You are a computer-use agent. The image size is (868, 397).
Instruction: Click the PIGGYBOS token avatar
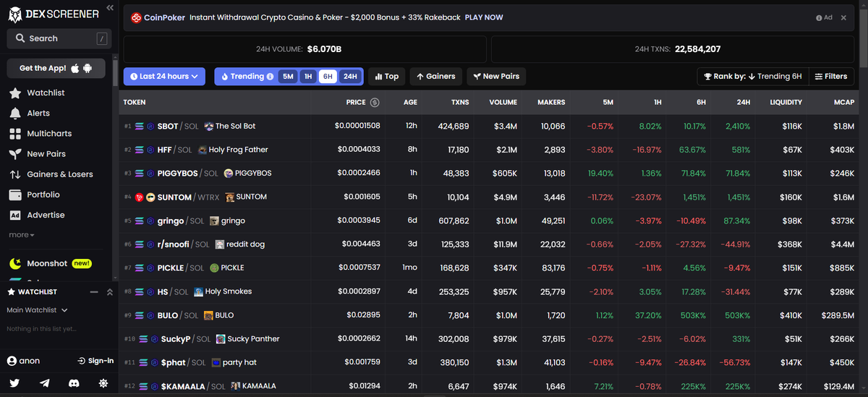229,174
